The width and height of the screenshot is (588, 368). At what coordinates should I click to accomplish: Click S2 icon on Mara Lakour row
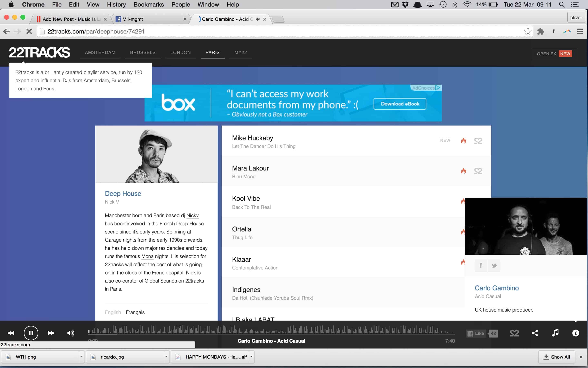point(478,171)
